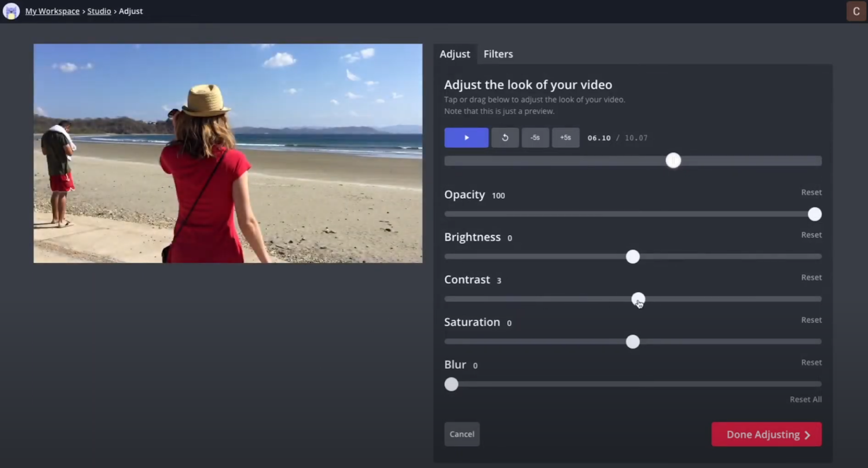The image size is (868, 468).
Task: Reset the Opacity value
Action: 811,193
